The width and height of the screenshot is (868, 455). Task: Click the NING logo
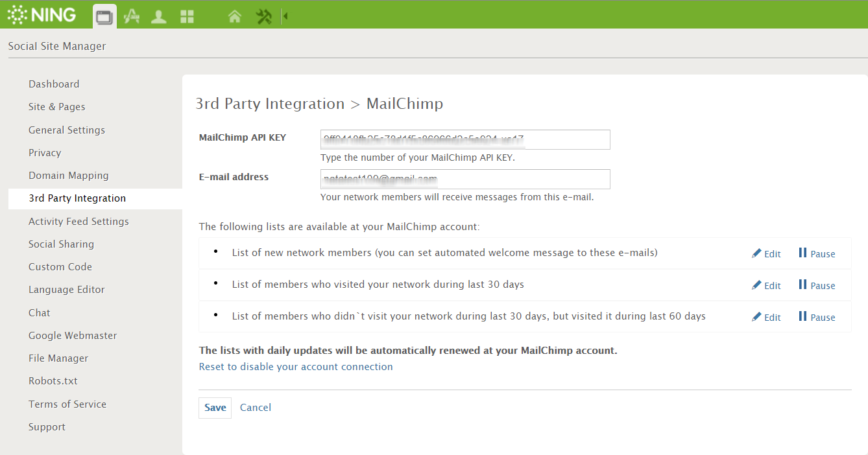point(42,15)
